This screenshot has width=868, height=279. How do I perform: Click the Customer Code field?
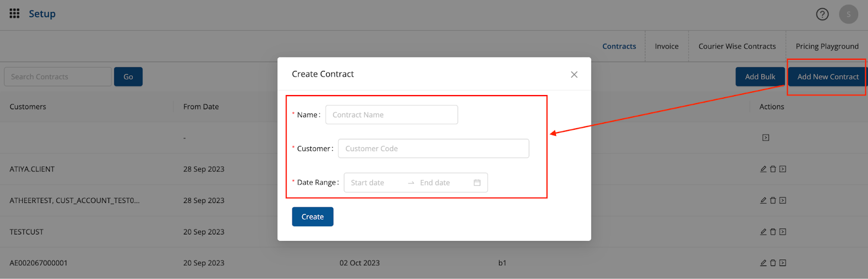(x=433, y=149)
